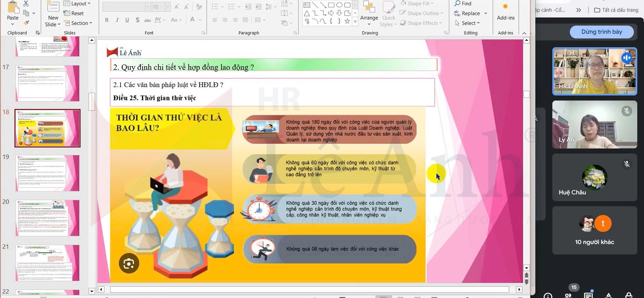644x298 pixels.
Task: Open the Shape Effects dropdown
Action: [x=421, y=23]
